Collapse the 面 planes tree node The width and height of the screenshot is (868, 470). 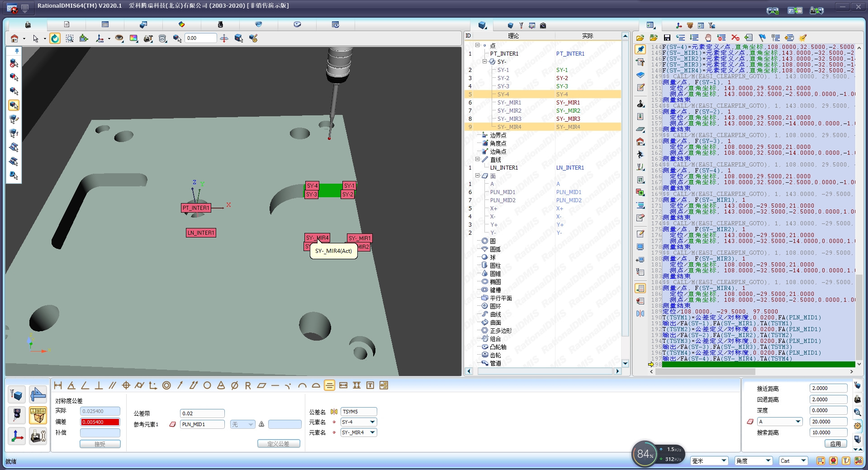pyautogui.click(x=477, y=176)
